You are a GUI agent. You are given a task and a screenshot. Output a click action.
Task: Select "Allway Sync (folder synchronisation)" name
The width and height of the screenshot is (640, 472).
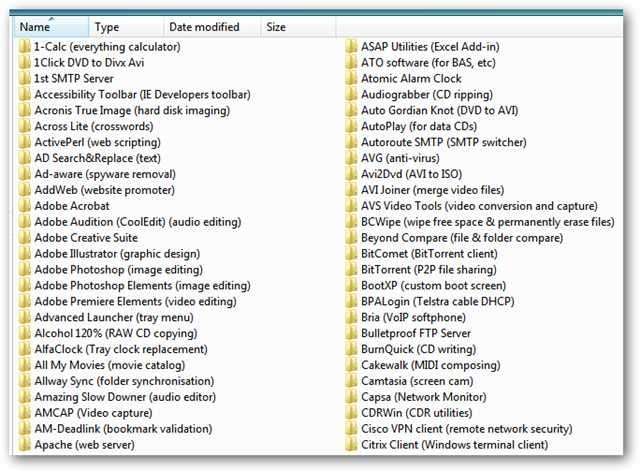click(x=124, y=381)
